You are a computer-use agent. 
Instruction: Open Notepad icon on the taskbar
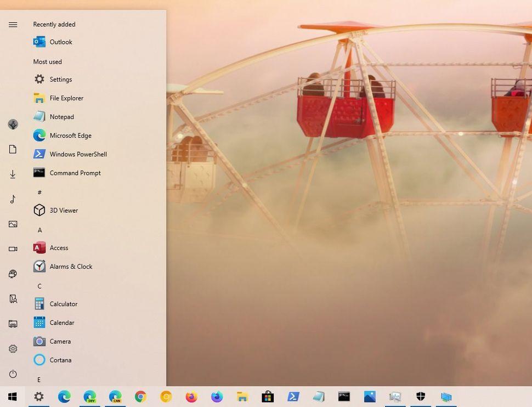click(319, 397)
